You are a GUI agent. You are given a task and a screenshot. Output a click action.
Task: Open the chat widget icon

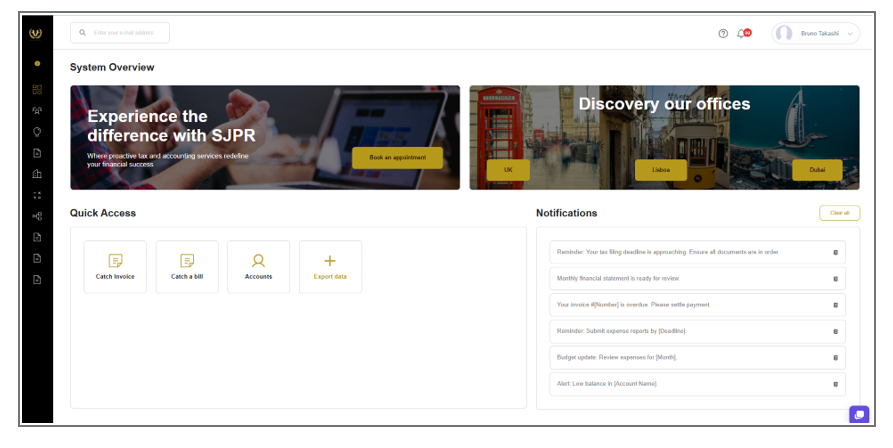point(858,414)
